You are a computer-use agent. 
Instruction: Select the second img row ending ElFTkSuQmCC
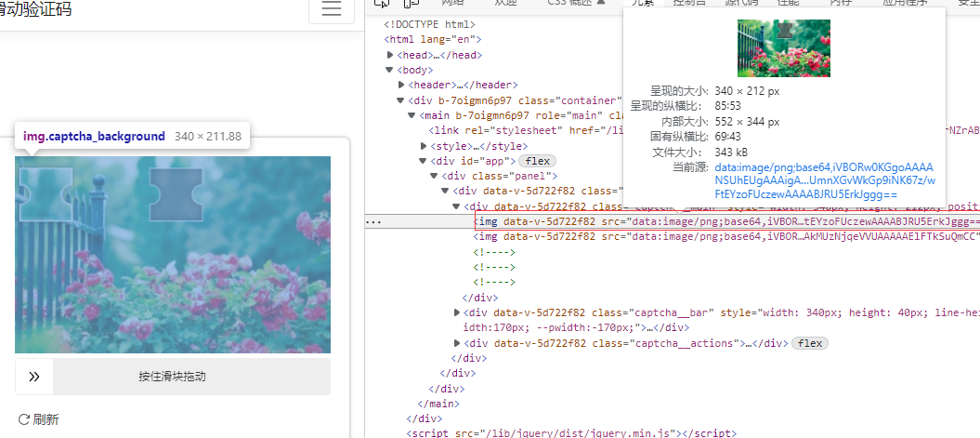(x=727, y=237)
